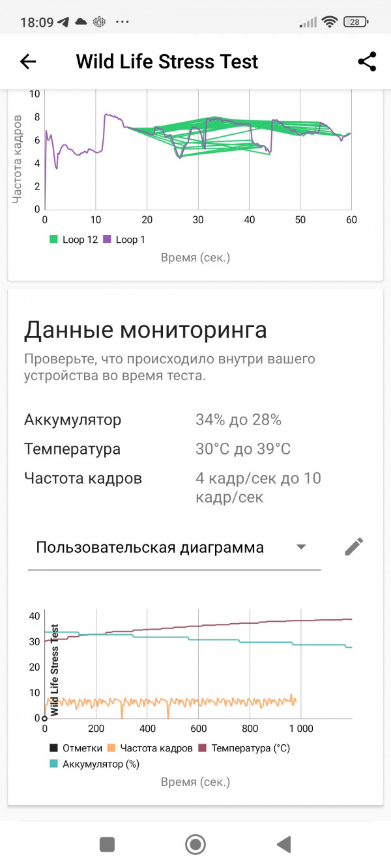Image resolution: width=391 pixels, height=868 pixels.
Task: Toggle Аккумулятор (%) legend entry
Action: click(x=94, y=764)
